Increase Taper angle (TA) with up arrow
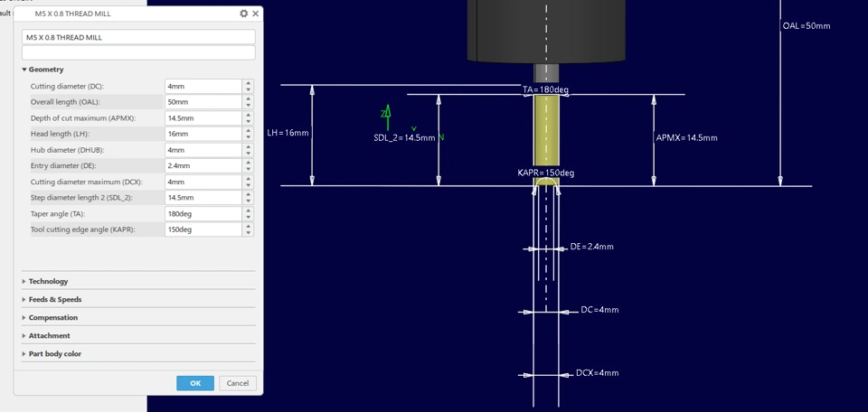868x412 pixels. coord(249,211)
